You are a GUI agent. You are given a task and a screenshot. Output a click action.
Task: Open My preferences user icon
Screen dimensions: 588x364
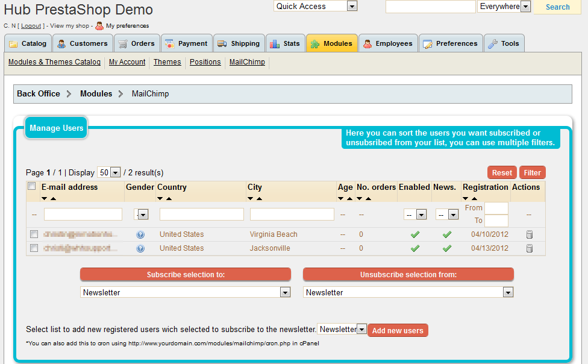[100, 26]
